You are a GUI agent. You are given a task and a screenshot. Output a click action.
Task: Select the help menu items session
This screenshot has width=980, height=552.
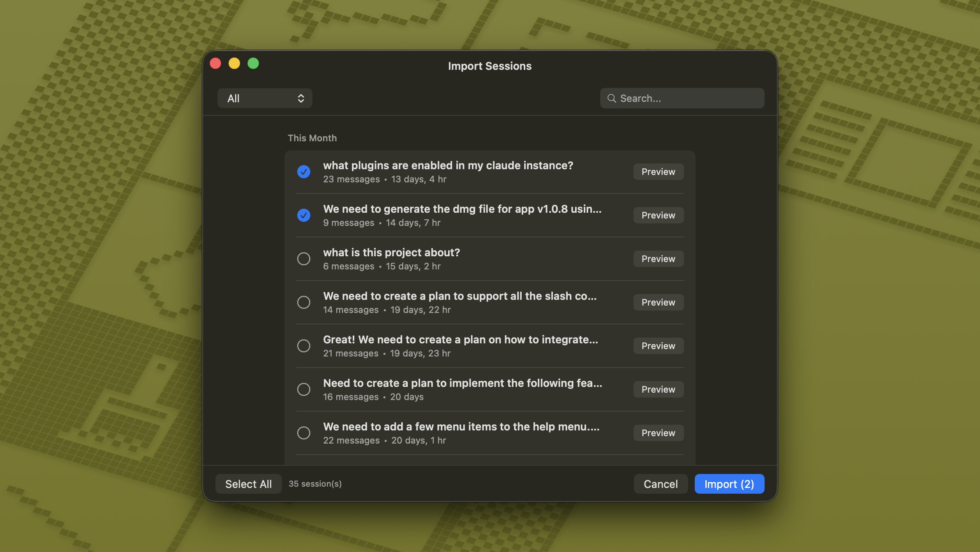(304, 432)
